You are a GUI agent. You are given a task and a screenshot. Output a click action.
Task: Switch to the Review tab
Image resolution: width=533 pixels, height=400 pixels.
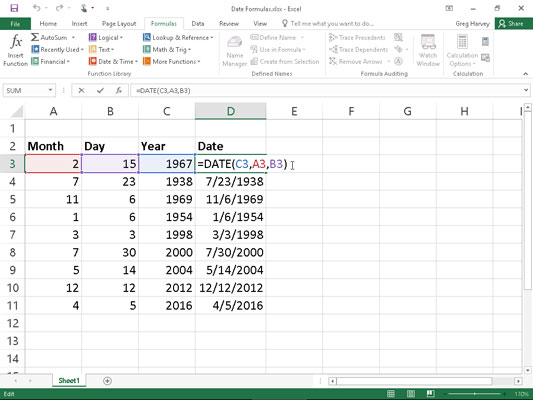click(x=229, y=23)
